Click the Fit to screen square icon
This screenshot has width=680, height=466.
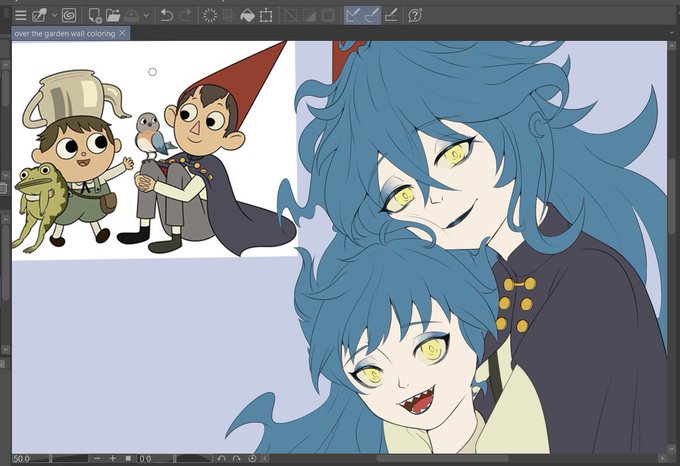[128, 458]
